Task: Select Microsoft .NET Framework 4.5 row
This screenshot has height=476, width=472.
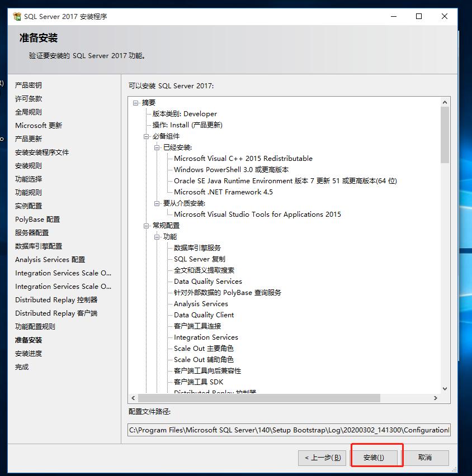Action: (x=223, y=192)
